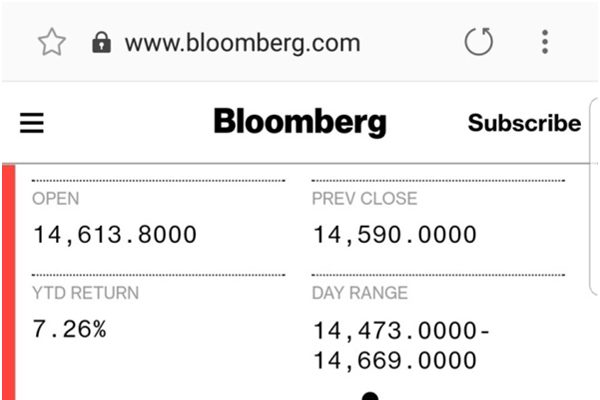Open the browser three-dot menu
600x400 pixels.
click(545, 42)
